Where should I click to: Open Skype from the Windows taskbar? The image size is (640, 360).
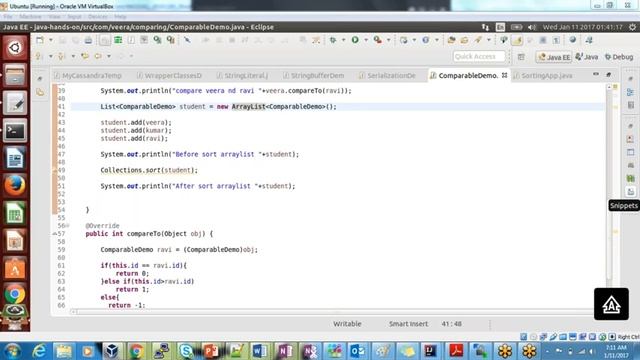click(186, 351)
